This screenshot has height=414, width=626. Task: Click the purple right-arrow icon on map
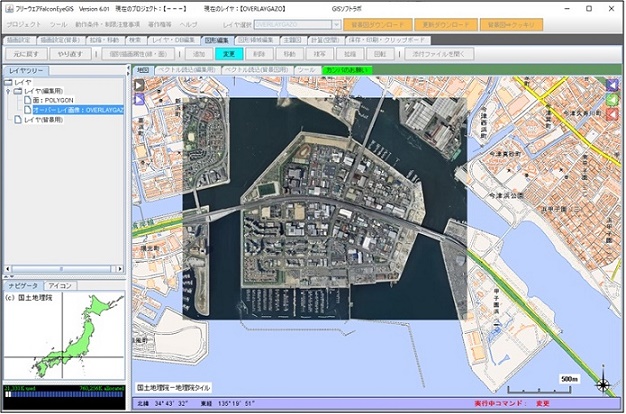tap(139, 99)
